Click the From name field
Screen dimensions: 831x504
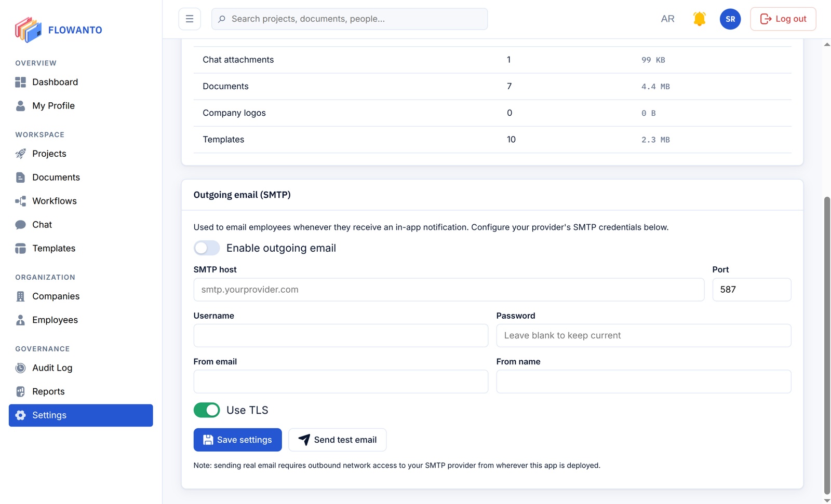(644, 382)
